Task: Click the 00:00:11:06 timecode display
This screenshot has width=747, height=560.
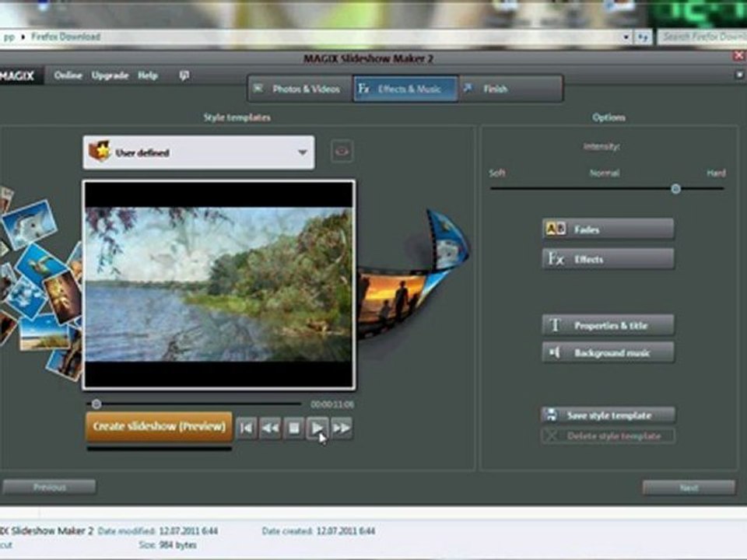Action: tap(332, 404)
